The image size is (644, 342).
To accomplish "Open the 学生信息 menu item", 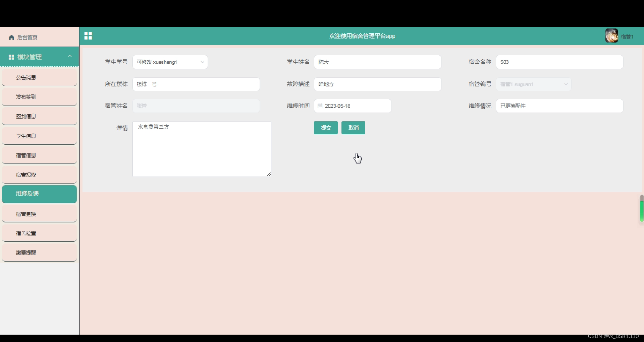I will pos(40,136).
